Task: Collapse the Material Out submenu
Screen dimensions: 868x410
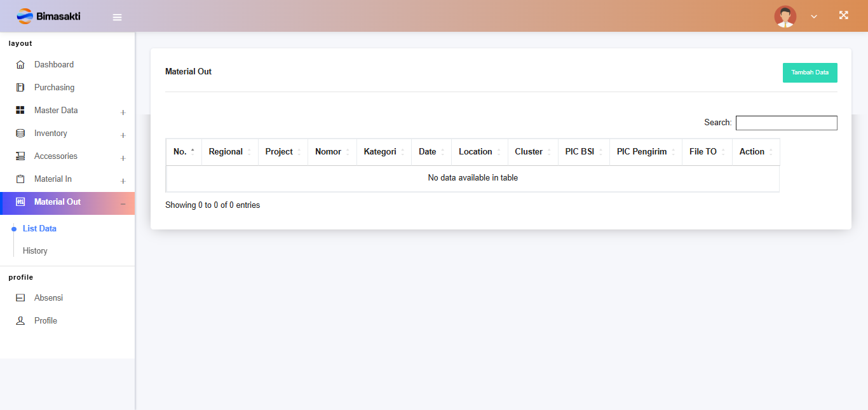Action: pos(123,204)
